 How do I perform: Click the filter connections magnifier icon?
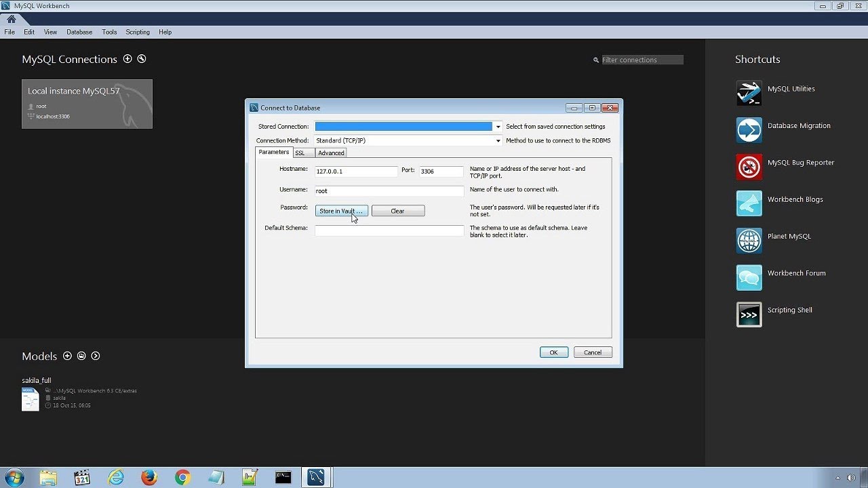coord(596,60)
